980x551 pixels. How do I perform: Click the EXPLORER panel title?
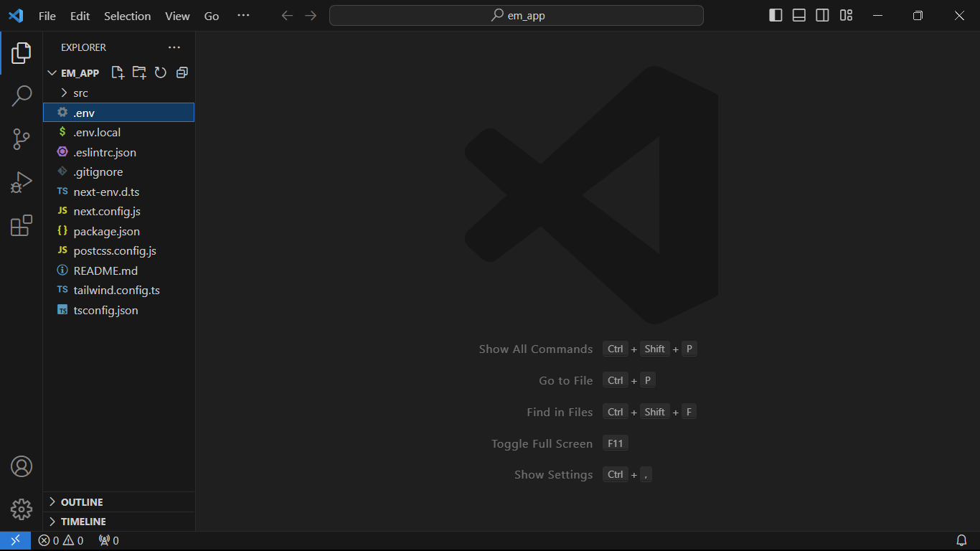[x=83, y=47]
